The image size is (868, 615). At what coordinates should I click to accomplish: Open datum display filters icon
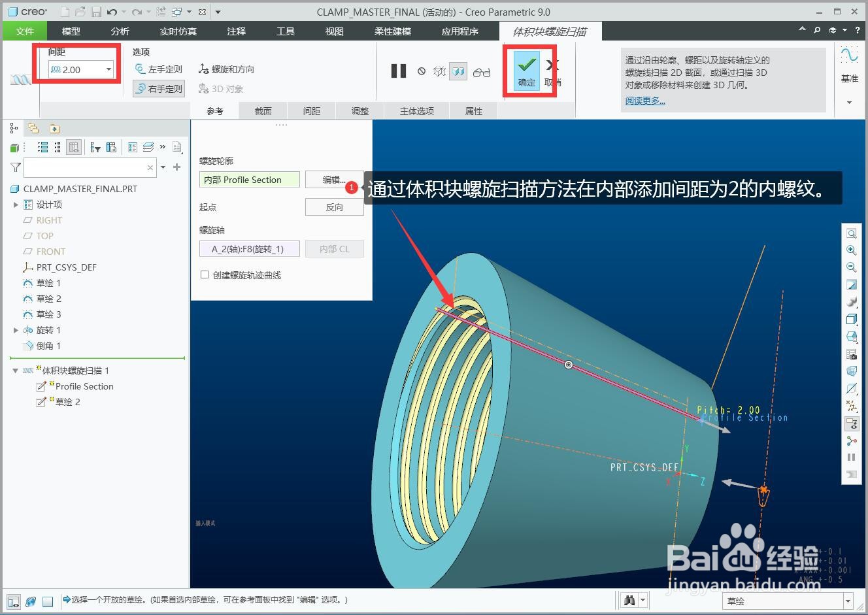coord(852,406)
